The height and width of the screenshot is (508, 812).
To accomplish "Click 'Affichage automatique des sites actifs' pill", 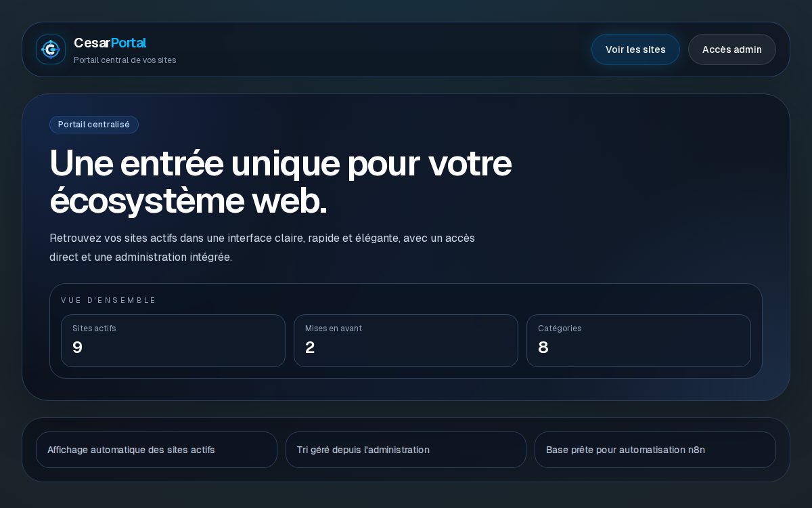I will point(156,450).
